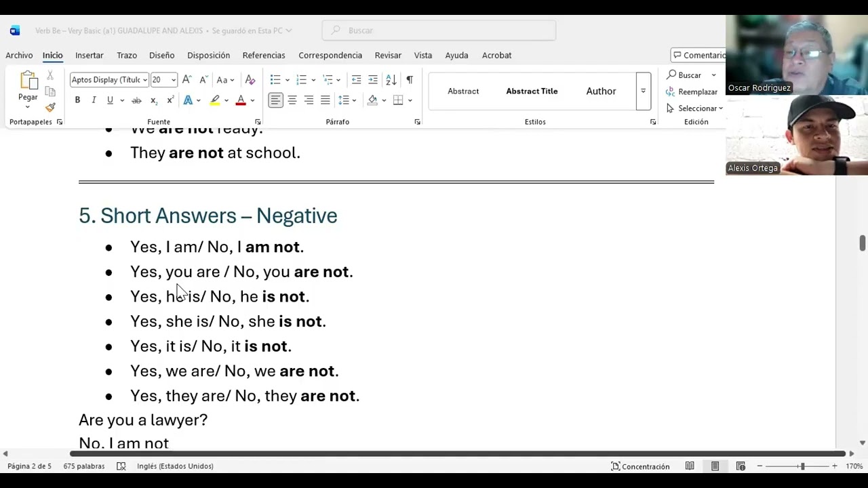Center-align the paragraph
Screen dimensions: 868x488
coord(292,100)
